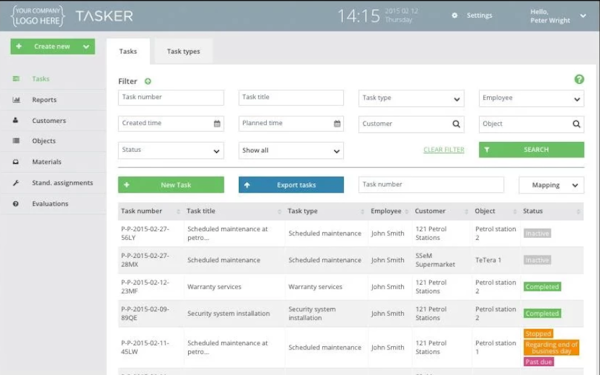Click the TeTera 1 object cell
This screenshot has height=375, width=600.
[x=488, y=260]
